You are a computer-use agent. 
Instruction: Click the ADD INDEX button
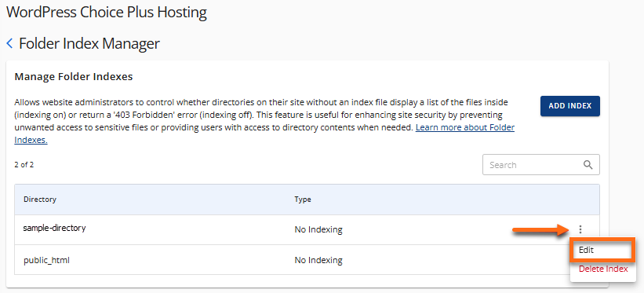pos(570,106)
